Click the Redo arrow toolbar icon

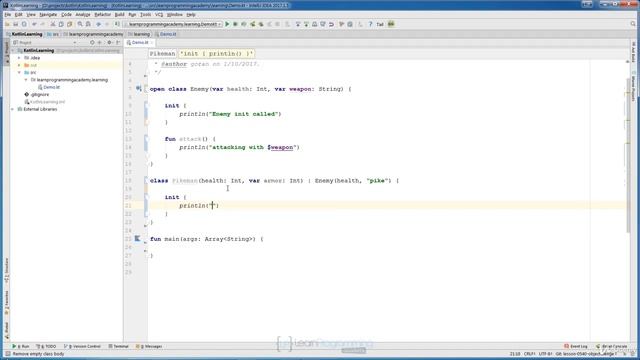pyautogui.click(x=42, y=24)
